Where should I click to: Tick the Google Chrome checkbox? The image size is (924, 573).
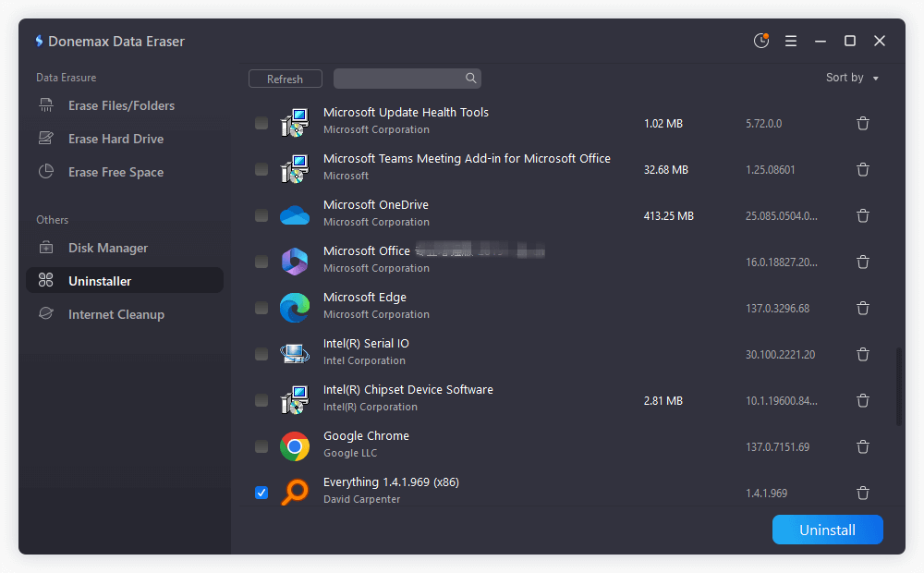click(261, 446)
